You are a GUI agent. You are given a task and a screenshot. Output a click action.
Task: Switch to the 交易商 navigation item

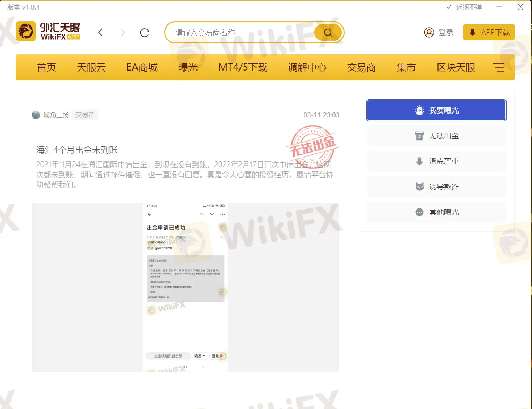coord(361,67)
